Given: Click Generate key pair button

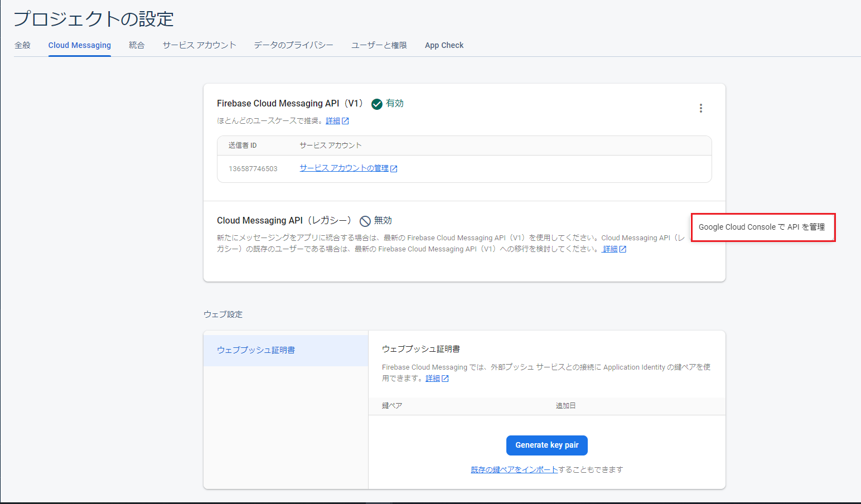Looking at the screenshot, I should point(547,445).
